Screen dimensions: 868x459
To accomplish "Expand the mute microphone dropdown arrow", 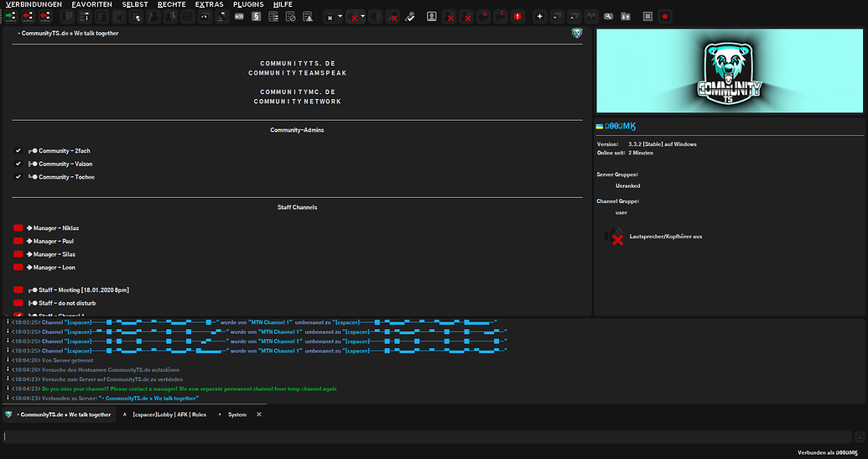I will 363,16.
